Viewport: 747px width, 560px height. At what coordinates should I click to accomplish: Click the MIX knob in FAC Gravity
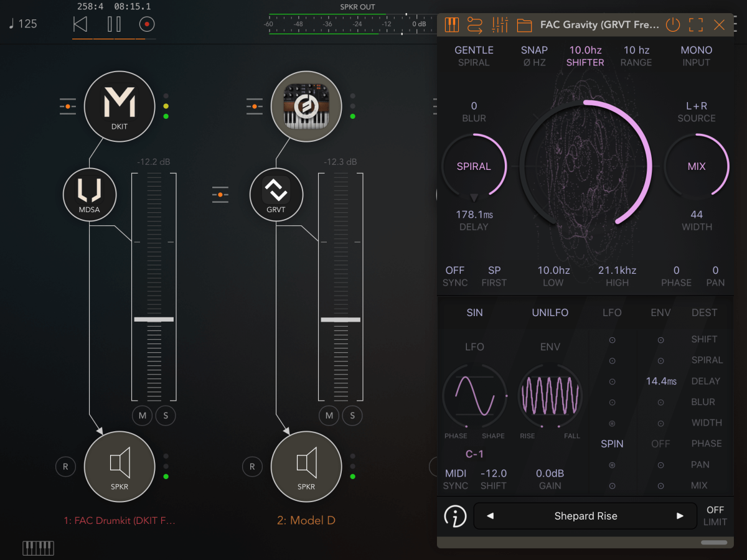697,166
